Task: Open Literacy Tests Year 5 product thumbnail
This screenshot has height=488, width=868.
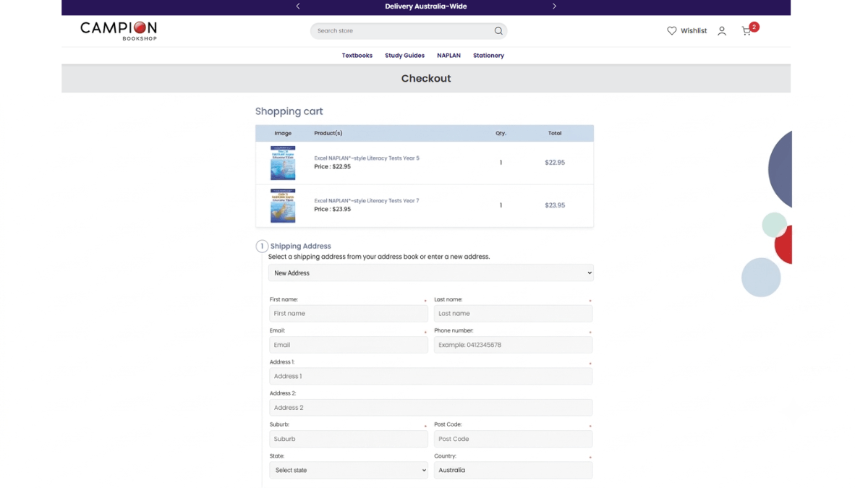Action: 283,163
